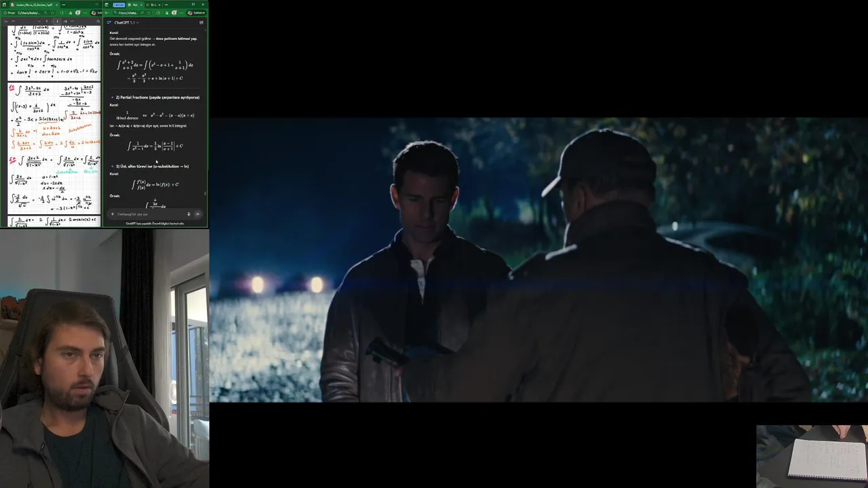
Task: Click the movie video playback area
Action: (x=538, y=260)
